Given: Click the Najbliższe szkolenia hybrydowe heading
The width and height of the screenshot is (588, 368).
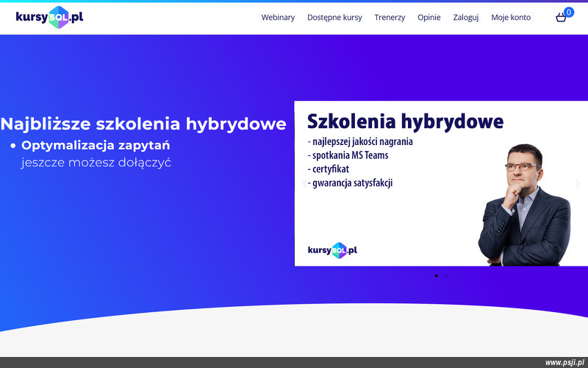Looking at the screenshot, I should tap(143, 124).
